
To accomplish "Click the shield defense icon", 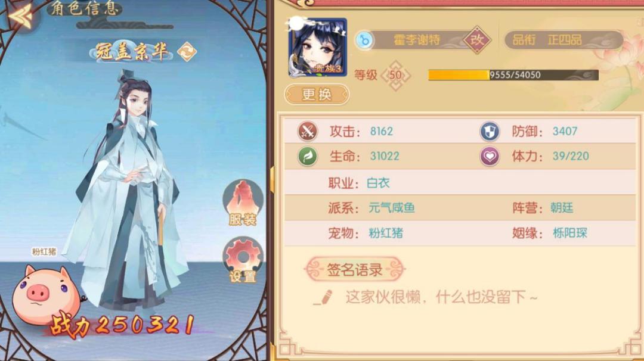I will [x=490, y=131].
